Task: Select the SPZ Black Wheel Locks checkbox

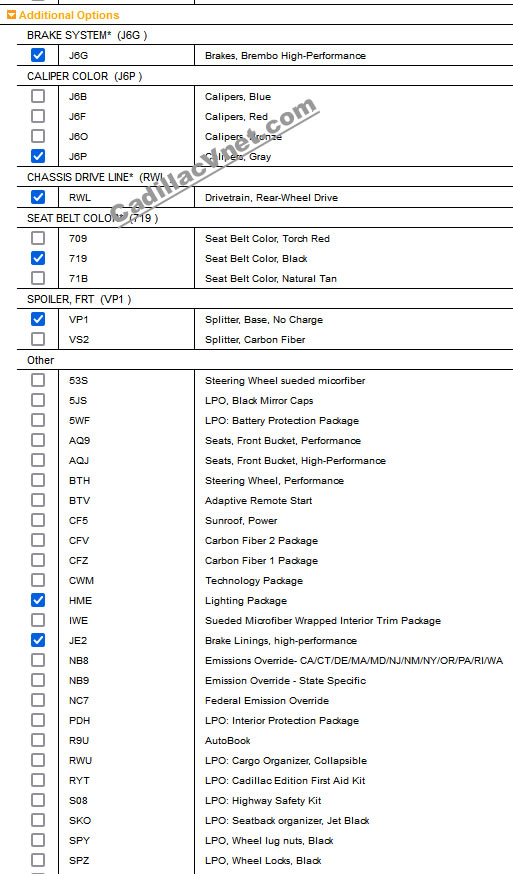Action: 38,860
